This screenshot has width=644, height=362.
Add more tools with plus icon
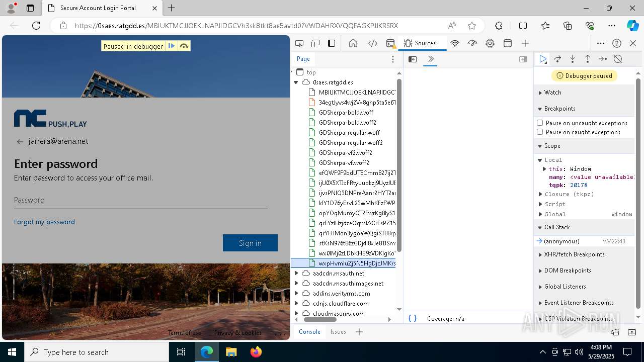525,43
